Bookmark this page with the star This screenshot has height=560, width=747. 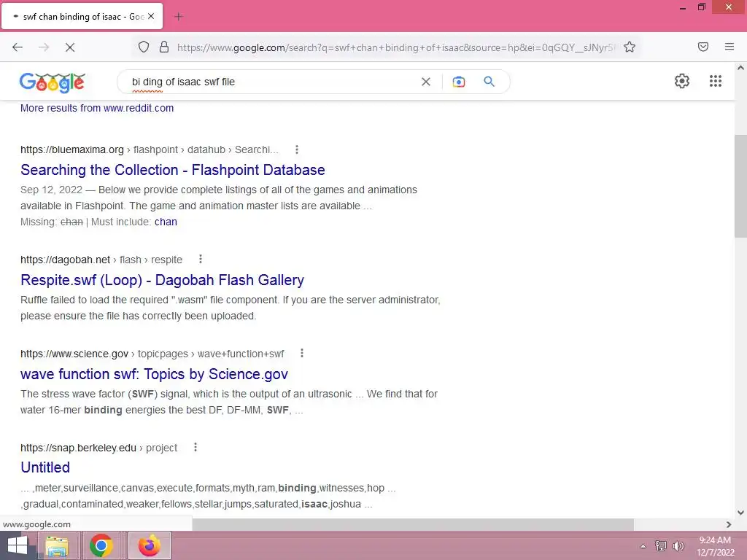(x=630, y=47)
